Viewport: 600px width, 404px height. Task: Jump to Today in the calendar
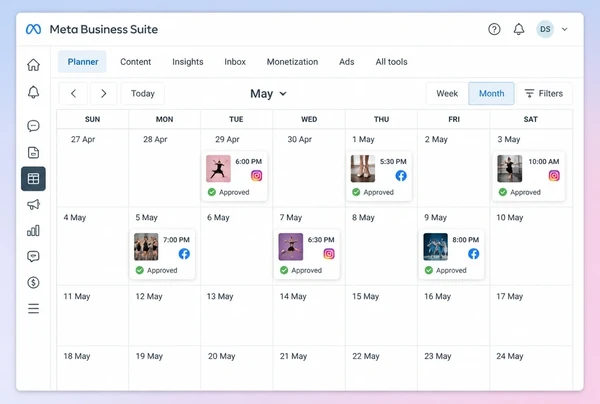click(x=143, y=93)
